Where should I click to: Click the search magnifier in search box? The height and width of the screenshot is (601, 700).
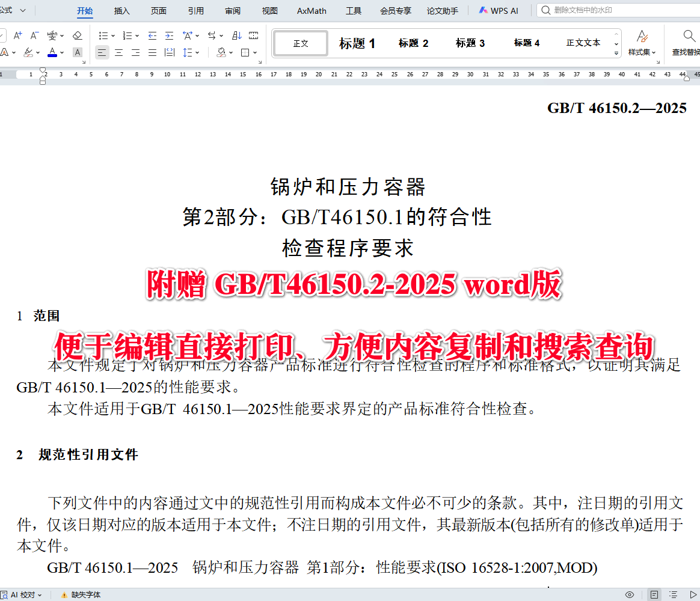click(x=545, y=10)
